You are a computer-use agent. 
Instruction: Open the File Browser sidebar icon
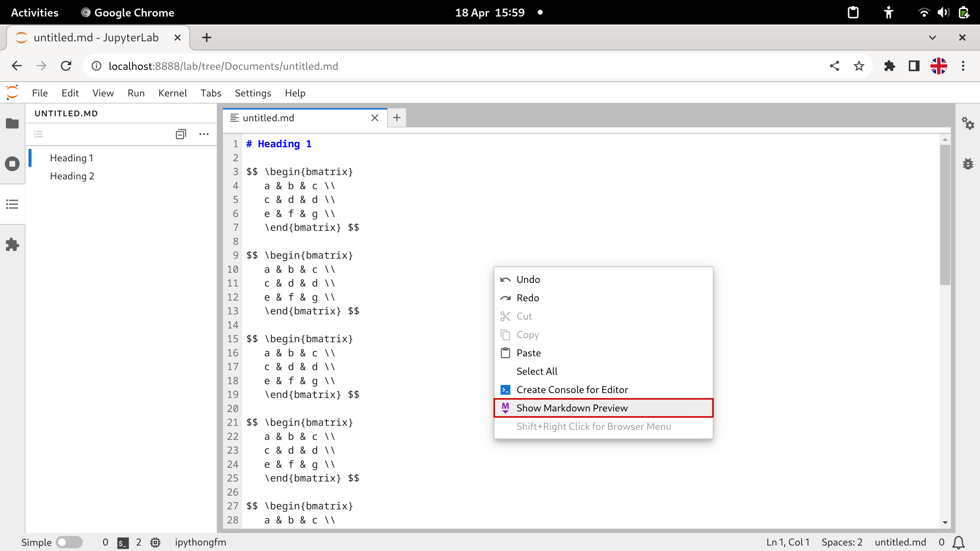click(x=12, y=124)
